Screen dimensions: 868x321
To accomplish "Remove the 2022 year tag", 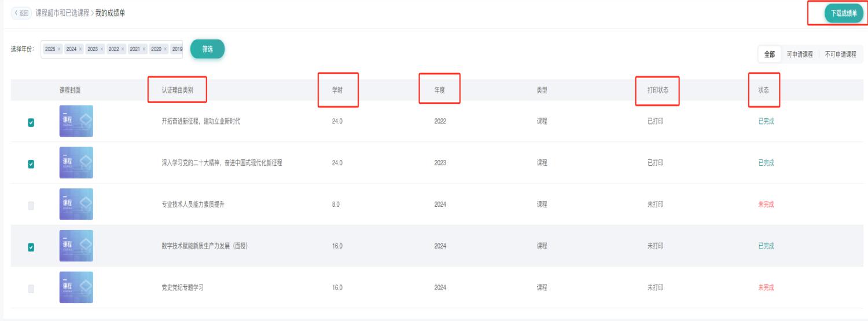I will (x=123, y=50).
